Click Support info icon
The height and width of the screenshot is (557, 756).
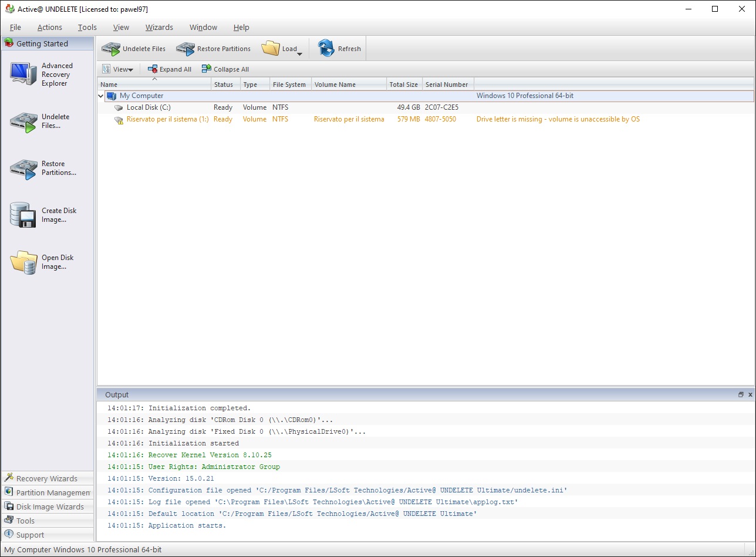(9, 534)
